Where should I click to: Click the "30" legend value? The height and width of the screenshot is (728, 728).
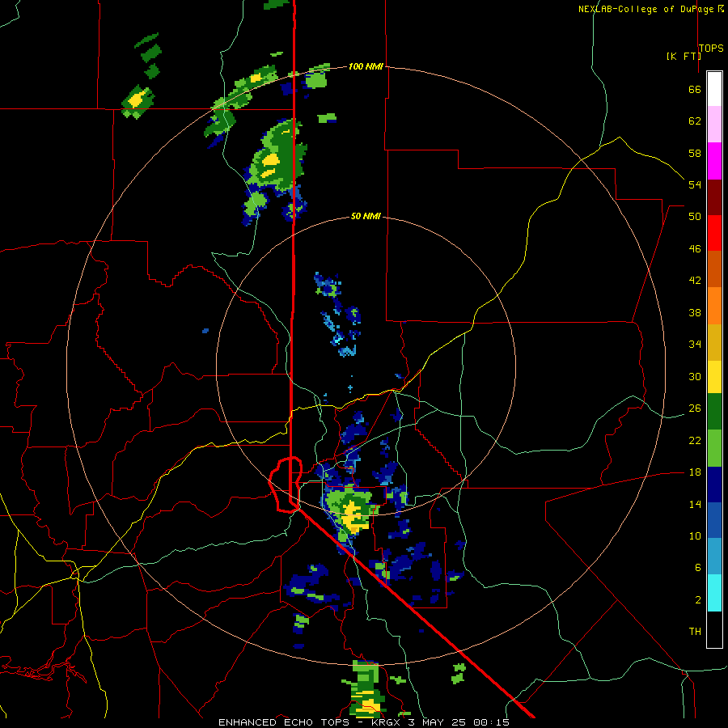click(695, 376)
